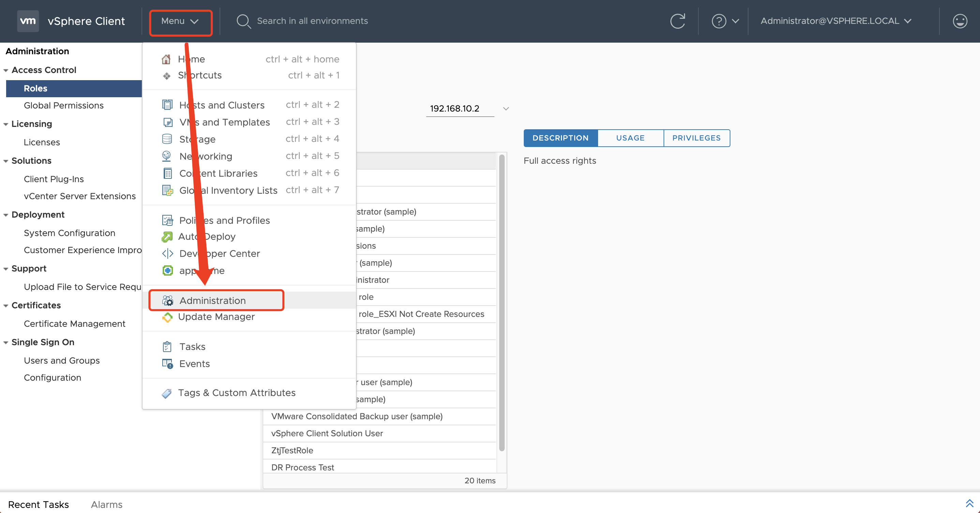Select Update Manager in the menu
Image resolution: width=980 pixels, height=513 pixels.
(250, 317)
